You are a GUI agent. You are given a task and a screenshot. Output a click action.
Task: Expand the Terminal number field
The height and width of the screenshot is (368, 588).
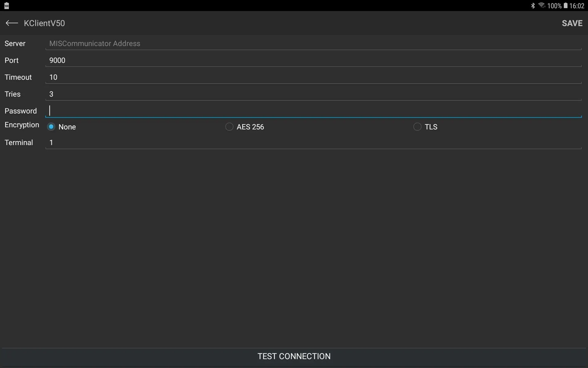coord(314,142)
